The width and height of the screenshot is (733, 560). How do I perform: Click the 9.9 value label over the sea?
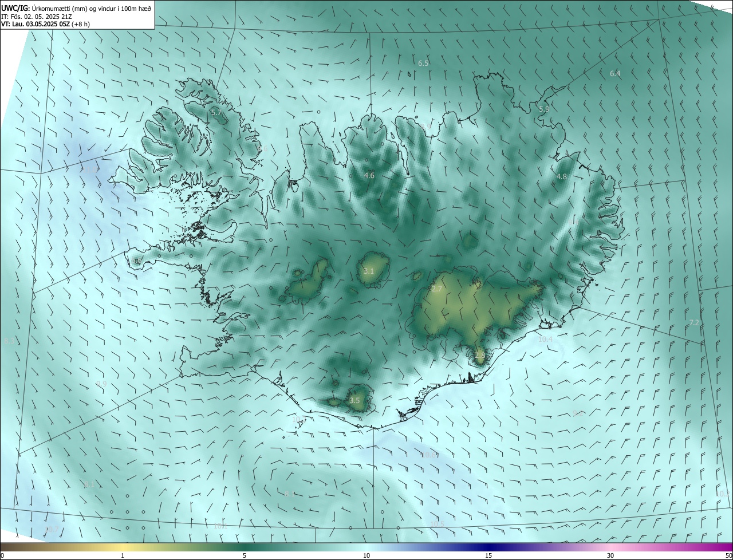click(101, 384)
